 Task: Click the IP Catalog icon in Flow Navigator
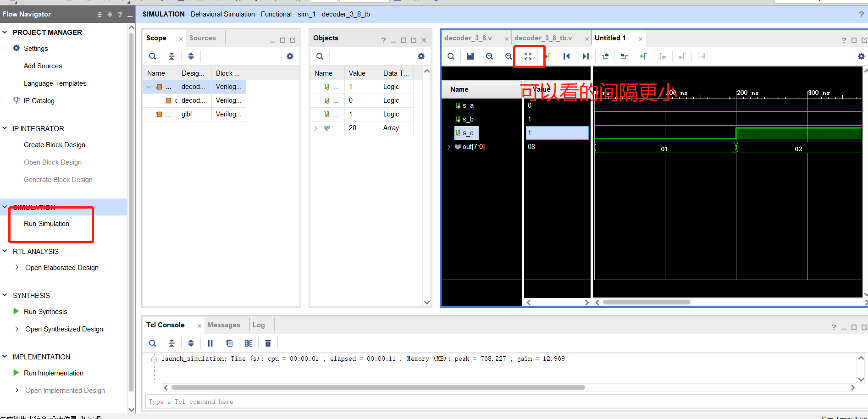17,100
